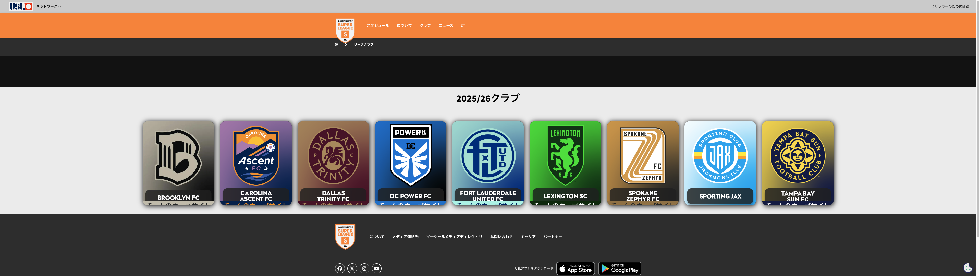980x276 pixels.
Task: Open the ニュース menu item
Action: pos(446,26)
